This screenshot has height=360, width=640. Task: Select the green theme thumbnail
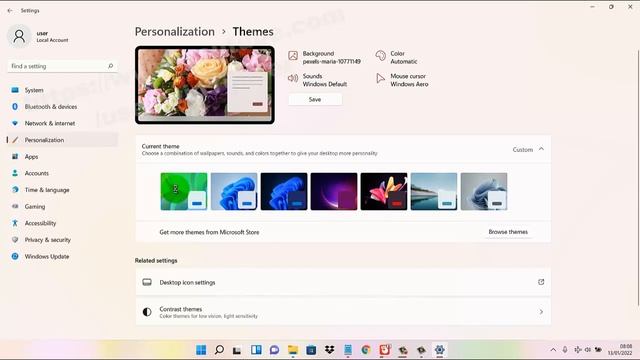click(x=184, y=191)
